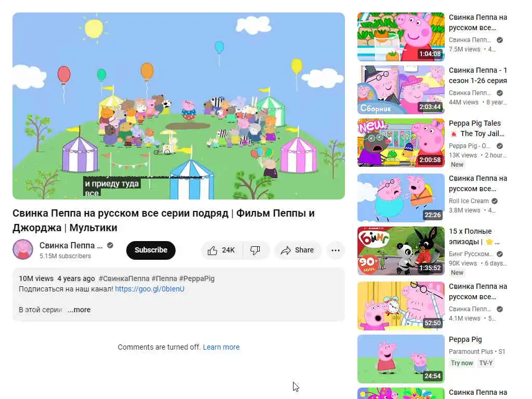Click Бинг Русском channel name
This screenshot has height=399, width=532.
pos(471,254)
